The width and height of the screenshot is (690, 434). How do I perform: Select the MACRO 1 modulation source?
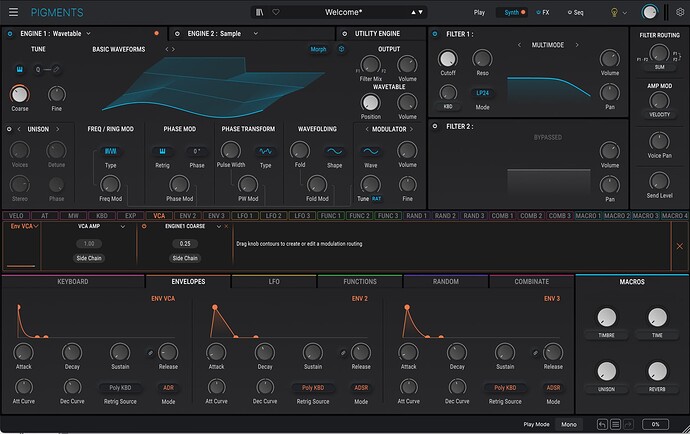[588, 216]
